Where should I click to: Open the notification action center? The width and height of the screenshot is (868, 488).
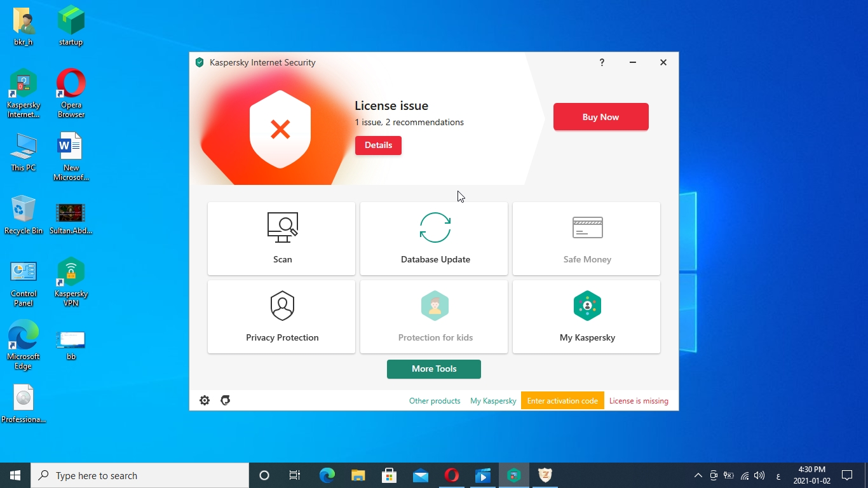pyautogui.click(x=847, y=475)
